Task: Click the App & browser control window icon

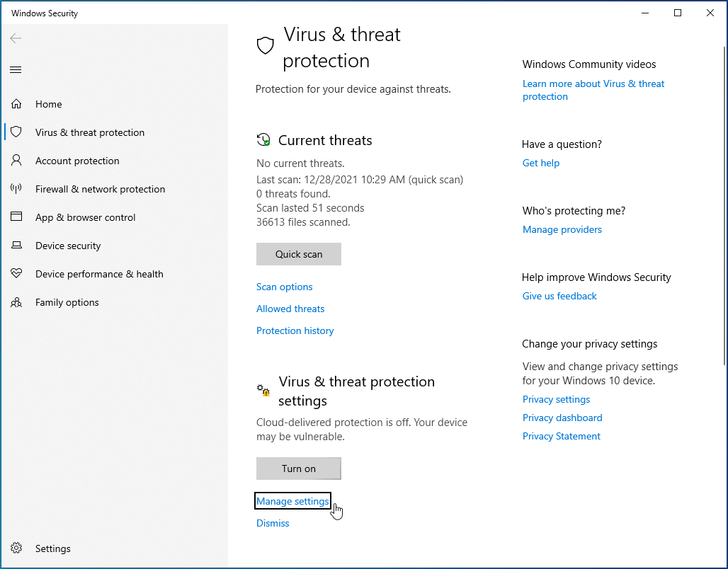Action: 16,217
